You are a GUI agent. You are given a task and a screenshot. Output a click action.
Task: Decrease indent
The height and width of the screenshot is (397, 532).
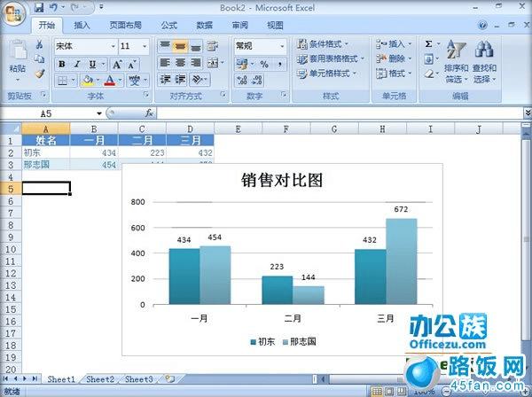(165, 80)
